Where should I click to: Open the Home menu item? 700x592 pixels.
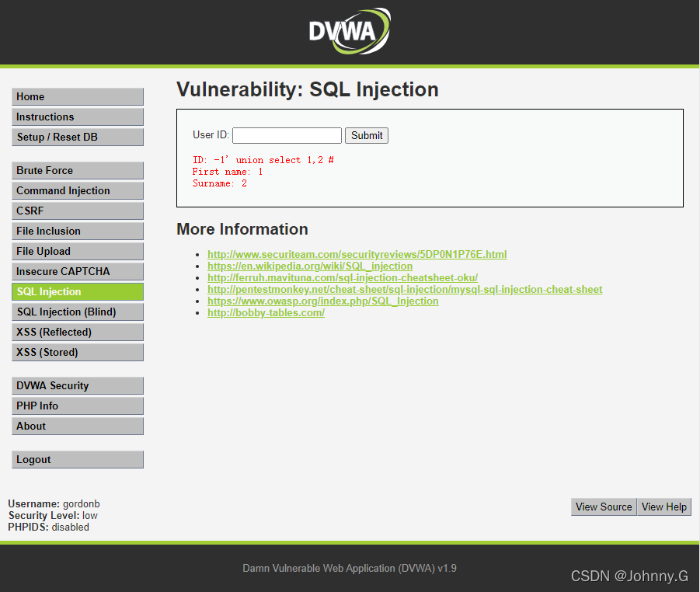point(78,97)
